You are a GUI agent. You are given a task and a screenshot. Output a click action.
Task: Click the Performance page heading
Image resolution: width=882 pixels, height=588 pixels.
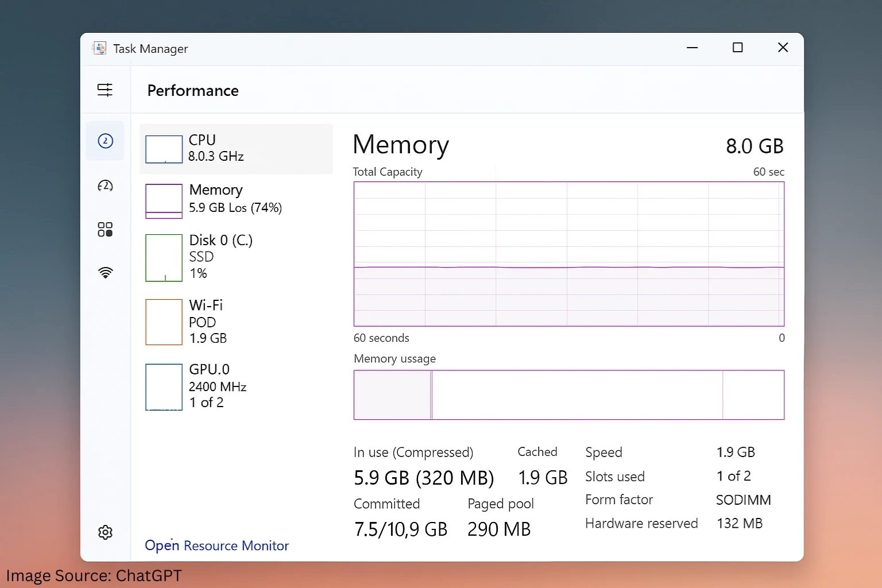(x=193, y=91)
